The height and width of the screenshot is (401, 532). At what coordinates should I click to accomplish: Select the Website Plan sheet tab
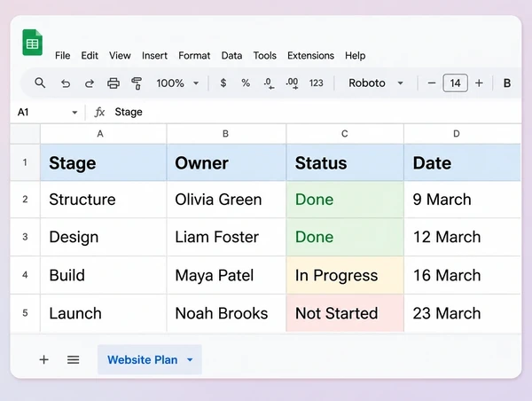click(150, 359)
